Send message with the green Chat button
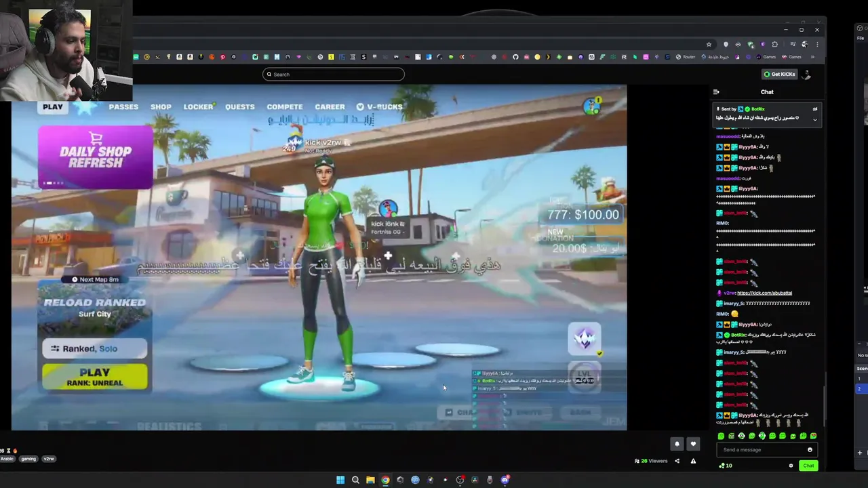Viewport: 868px width, 488px height. (808, 466)
